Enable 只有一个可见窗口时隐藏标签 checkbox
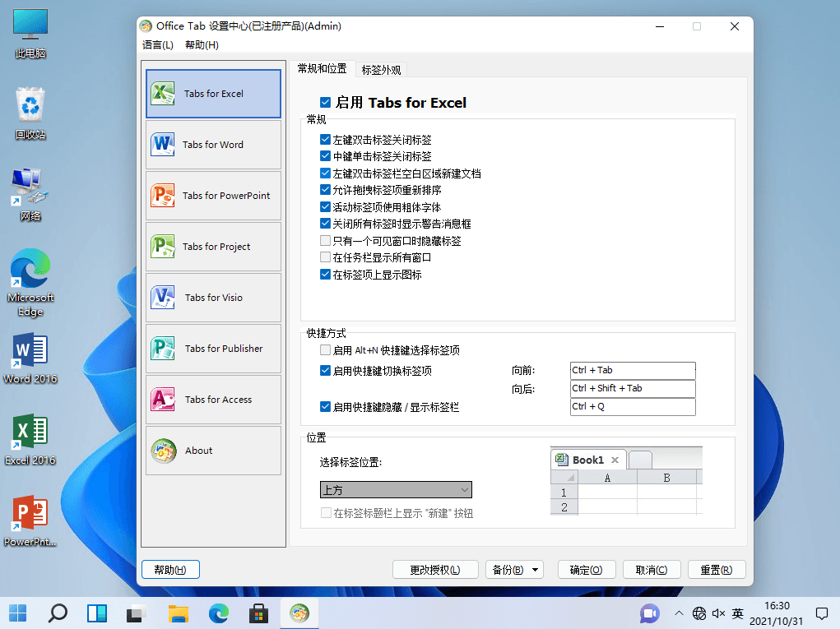Viewport: 840px width, 629px height. pos(325,240)
